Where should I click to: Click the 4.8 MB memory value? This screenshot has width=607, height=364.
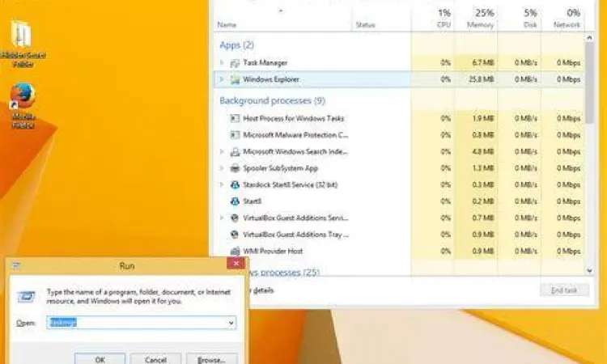click(483, 151)
